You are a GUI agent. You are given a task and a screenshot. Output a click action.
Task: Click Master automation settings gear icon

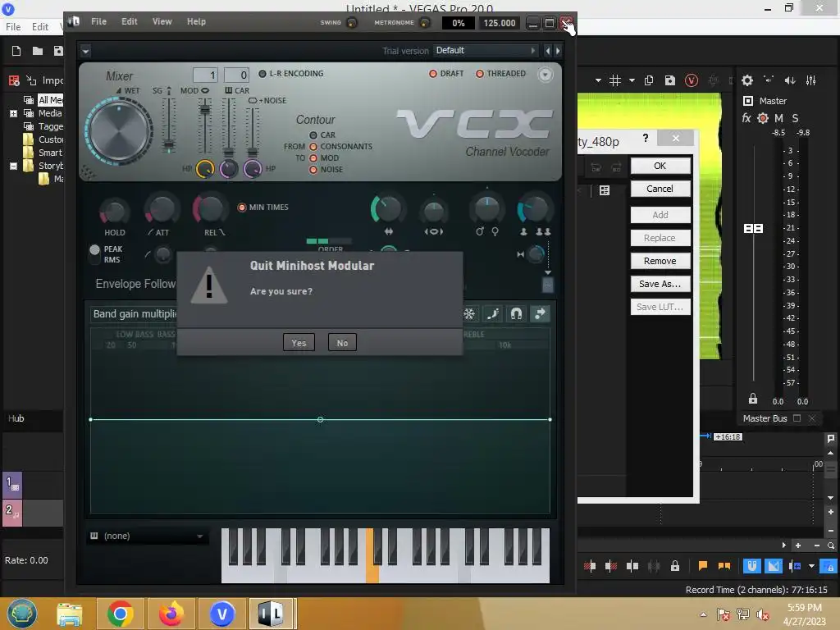(x=763, y=118)
